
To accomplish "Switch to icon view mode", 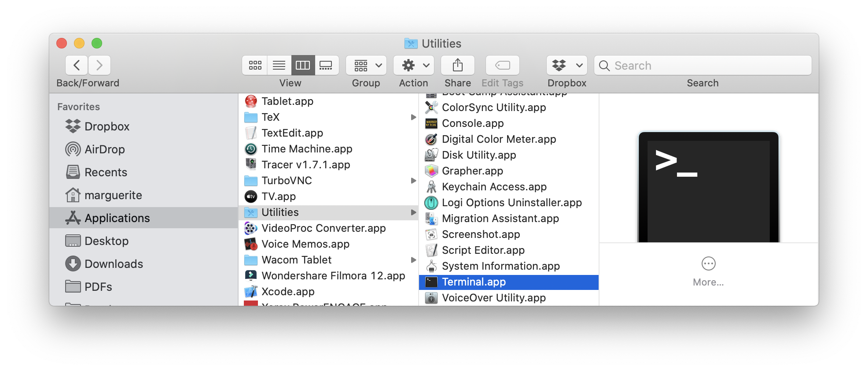I will pyautogui.click(x=255, y=66).
